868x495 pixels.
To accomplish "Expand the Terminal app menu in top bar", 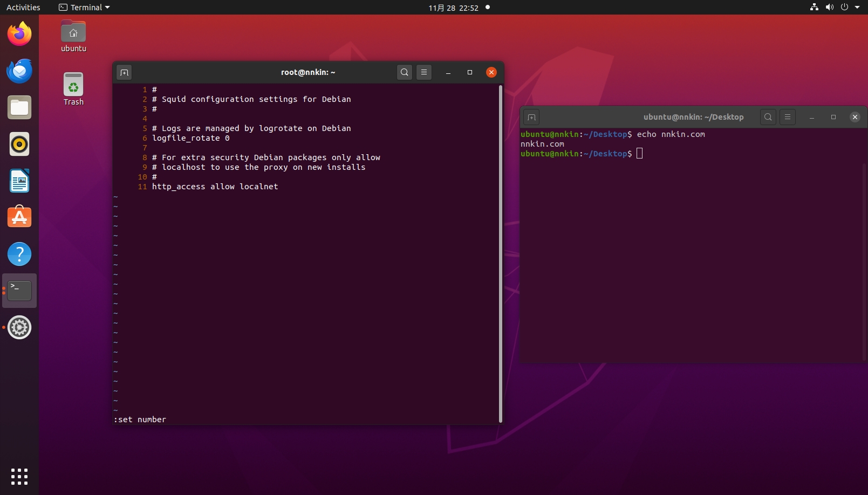I will [x=85, y=8].
